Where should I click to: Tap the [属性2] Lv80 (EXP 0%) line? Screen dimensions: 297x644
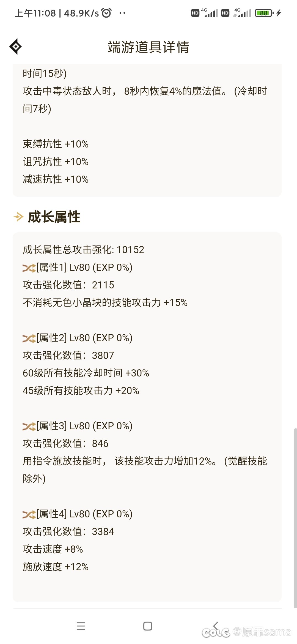(78, 338)
